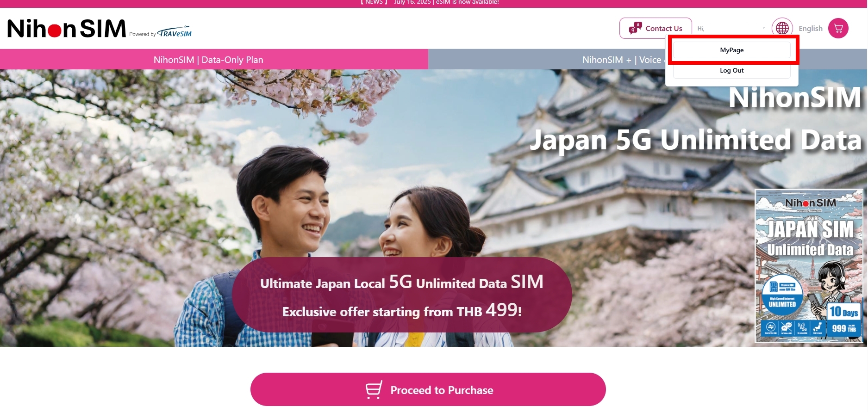
Task: Click the TRAVeSIM powered-by logo
Action: [174, 32]
